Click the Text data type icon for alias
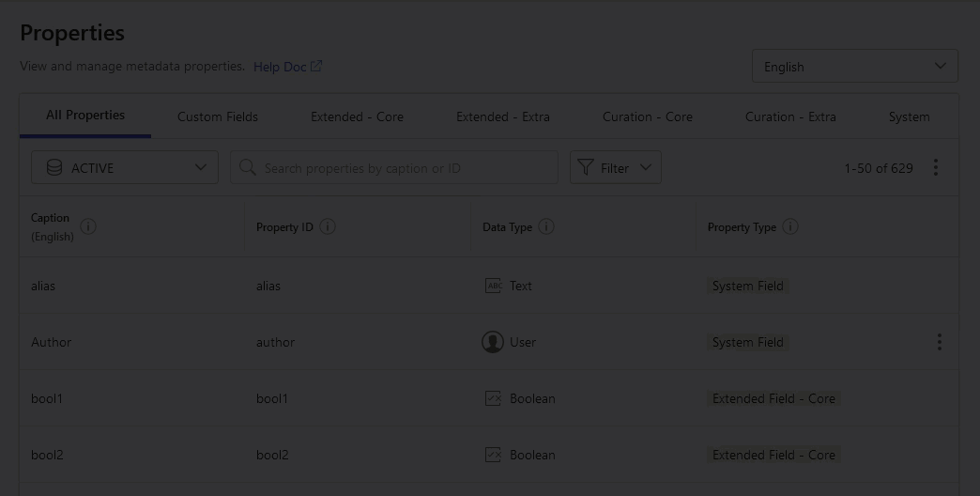Image resolution: width=980 pixels, height=496 pixels. (493, 286)
